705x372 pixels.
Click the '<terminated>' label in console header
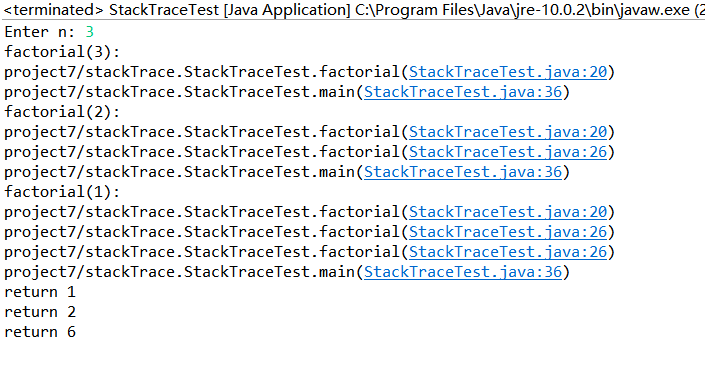point(54,9)
